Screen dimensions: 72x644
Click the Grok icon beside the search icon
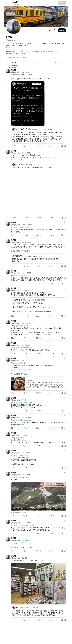50,30
